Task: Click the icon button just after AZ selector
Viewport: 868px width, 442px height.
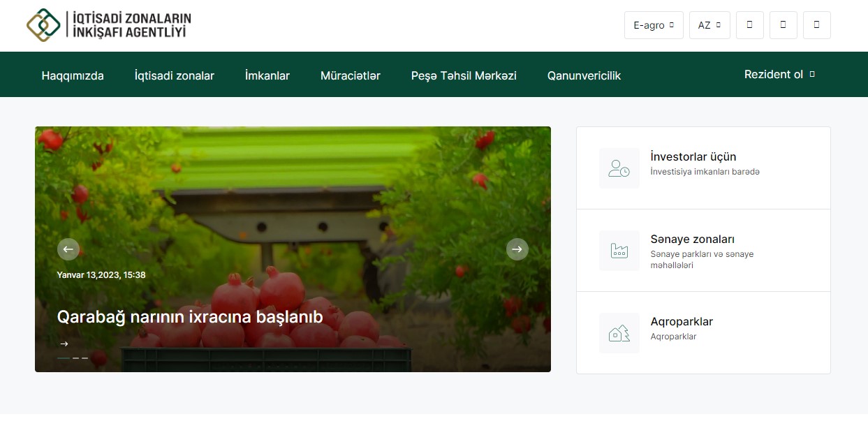Action: 750,25
